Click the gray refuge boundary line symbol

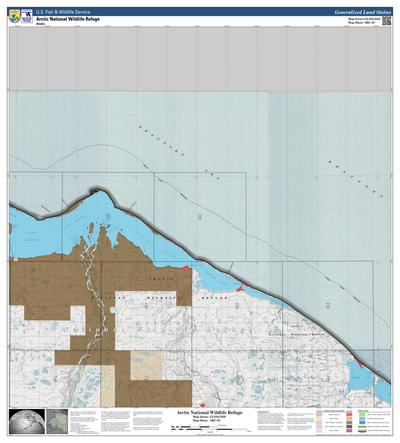coord(362,431)
